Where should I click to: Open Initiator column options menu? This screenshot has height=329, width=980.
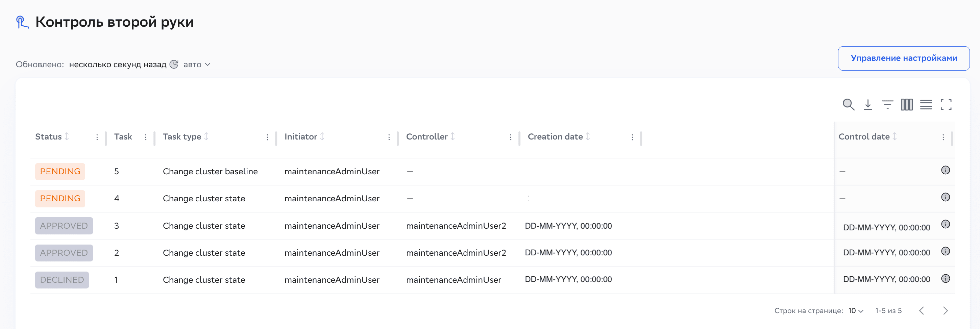click(389, 137)
